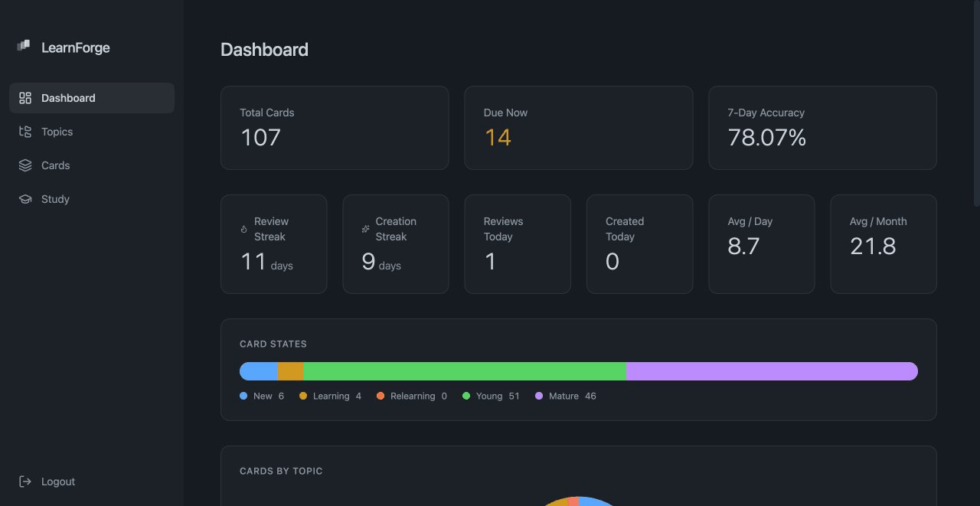Click the Cards layer-stack icon in sidebar
Viewport: 980px width, 506px height.
point(24,165)
